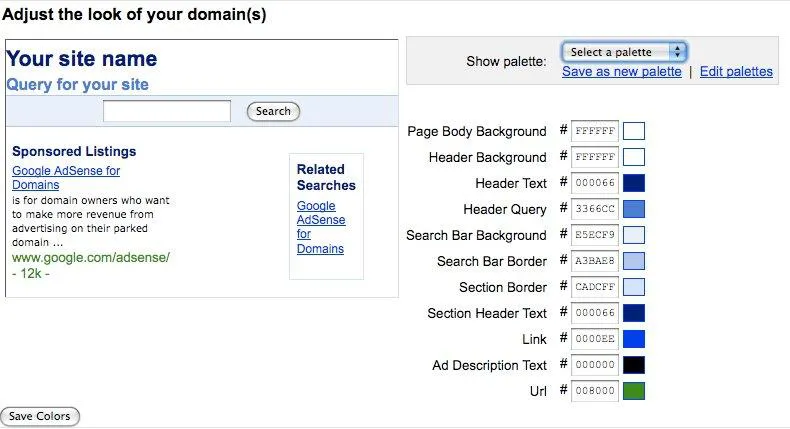Screen dimensions: 790x429
Task: Select the green Url color swatch
Action: (x=634, y=391)
